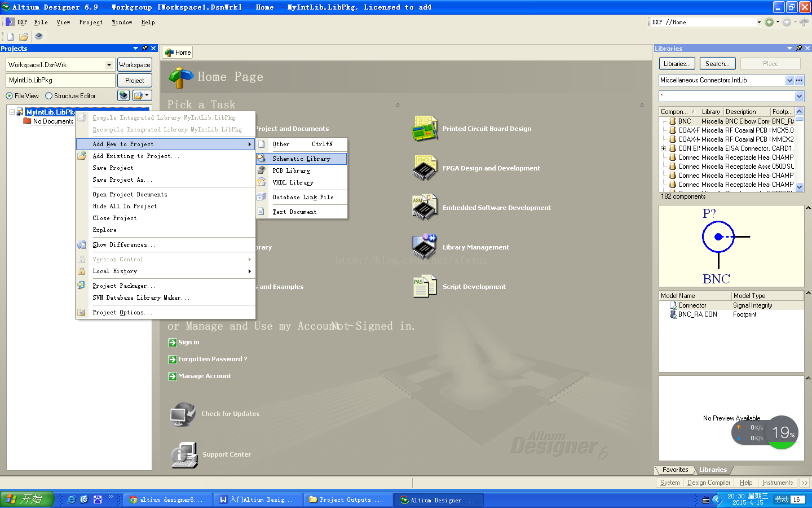Click the Printed Circuit Board Design icon
812x508 pixels.
(x=425, y=129)
